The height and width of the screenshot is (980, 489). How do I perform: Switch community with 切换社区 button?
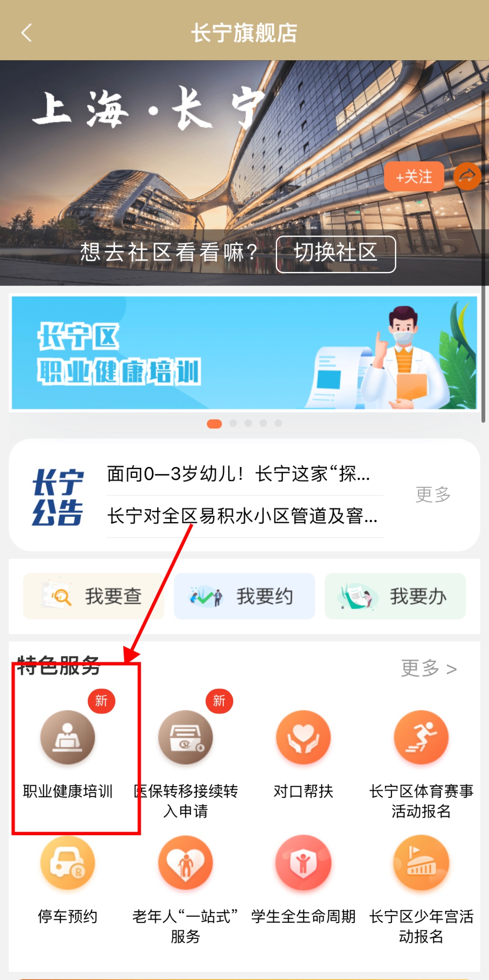point(336,254)
